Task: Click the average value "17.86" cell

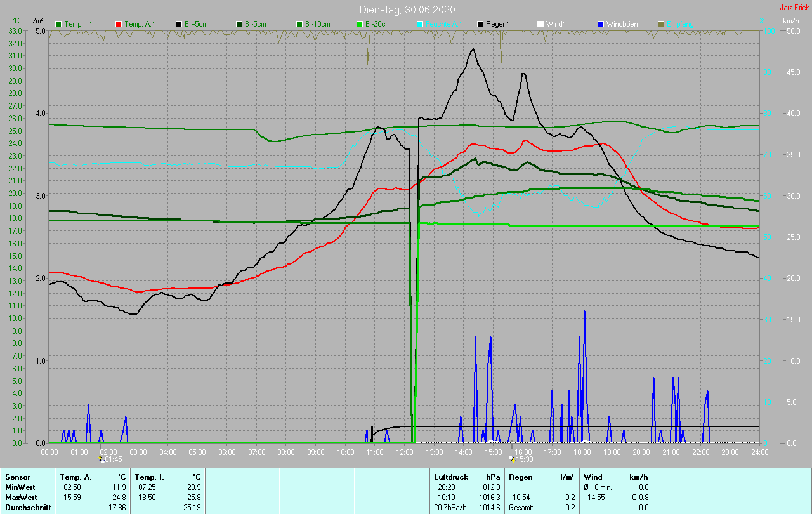Action: click(x=117, y=508)
